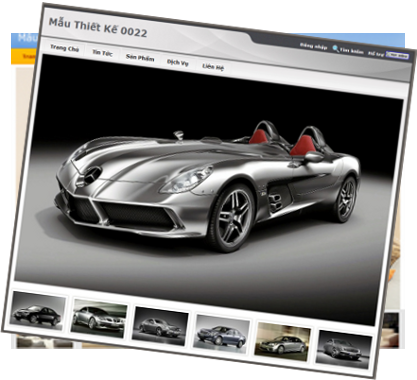Click the magnifier search icon
The height and width of the screenshot is (380, 417).
pyautogui.click(x=336, y=49)
